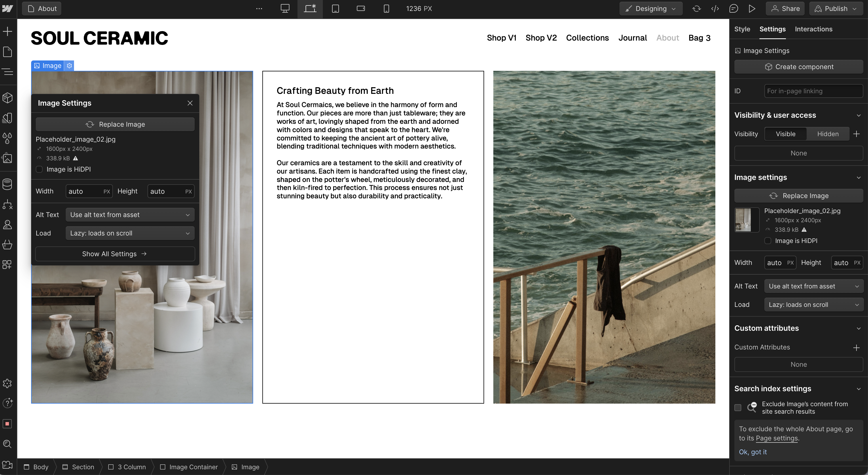868x475 pixels.
Task: Open the code export icon in top bar
Action: pos(715,9)
